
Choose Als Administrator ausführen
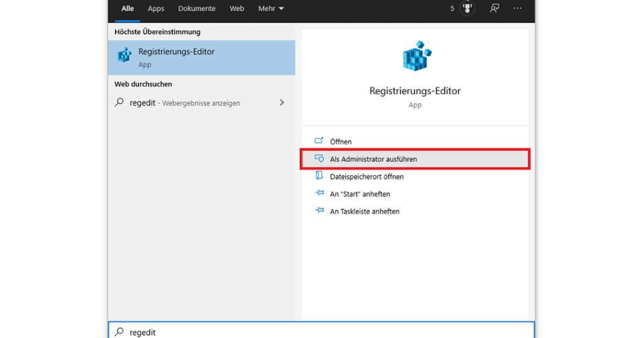tap(373, 160)
